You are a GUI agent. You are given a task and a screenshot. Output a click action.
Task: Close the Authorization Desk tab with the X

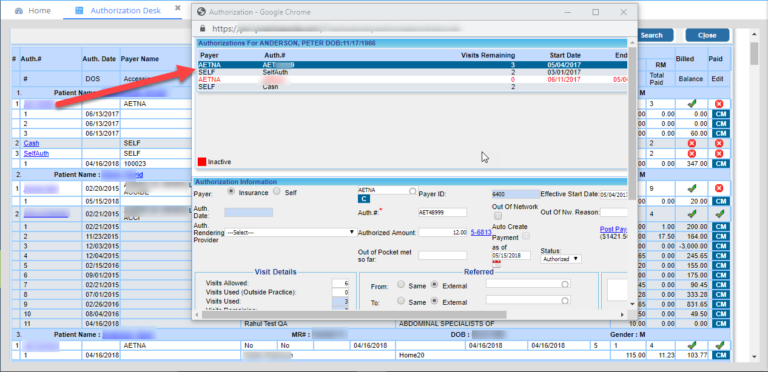[178, 8]
